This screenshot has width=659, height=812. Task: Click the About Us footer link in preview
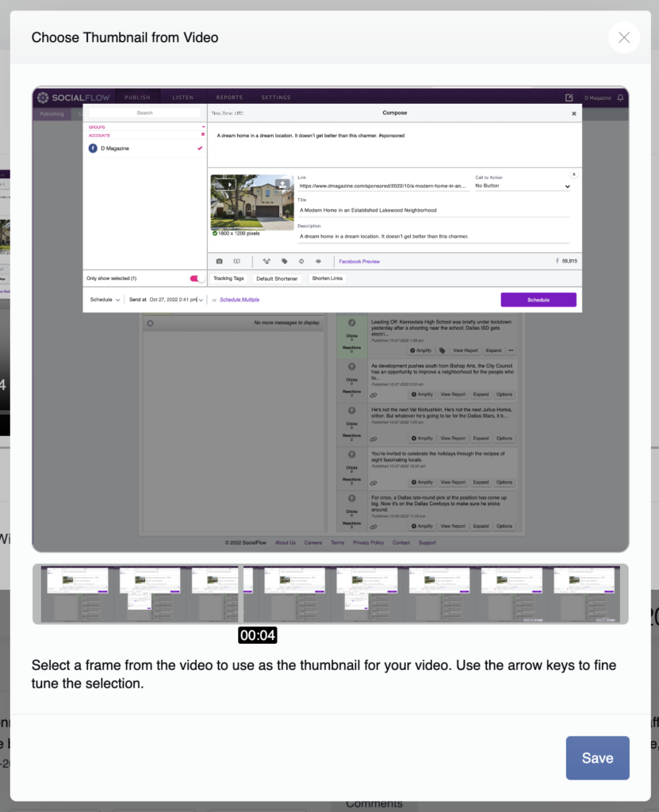[285, 542]
